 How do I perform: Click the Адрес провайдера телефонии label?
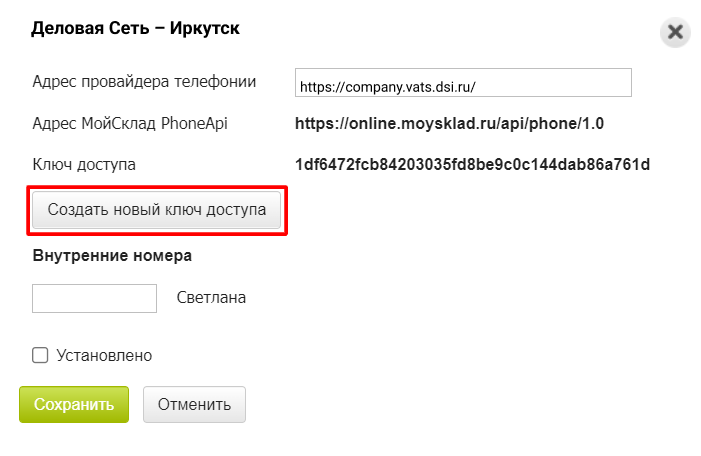[144, 82]
